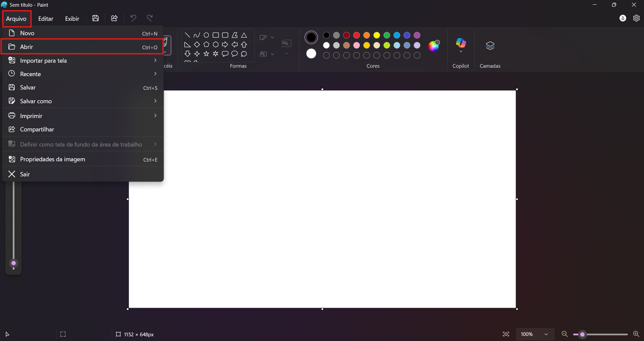Open the Editar menu
This screenshot has width=644, height=341.
point(46,19)
